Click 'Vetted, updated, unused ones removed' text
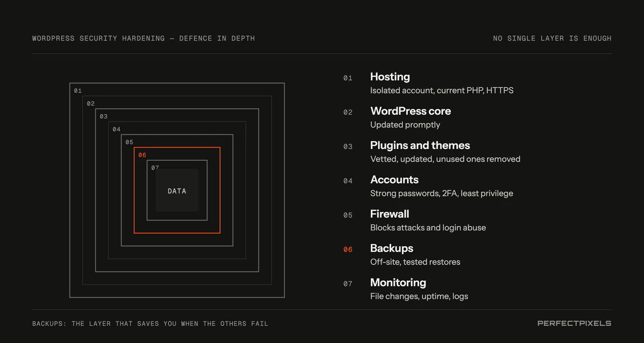This screenshot has width=644, height=343. [x=445, y=159]
